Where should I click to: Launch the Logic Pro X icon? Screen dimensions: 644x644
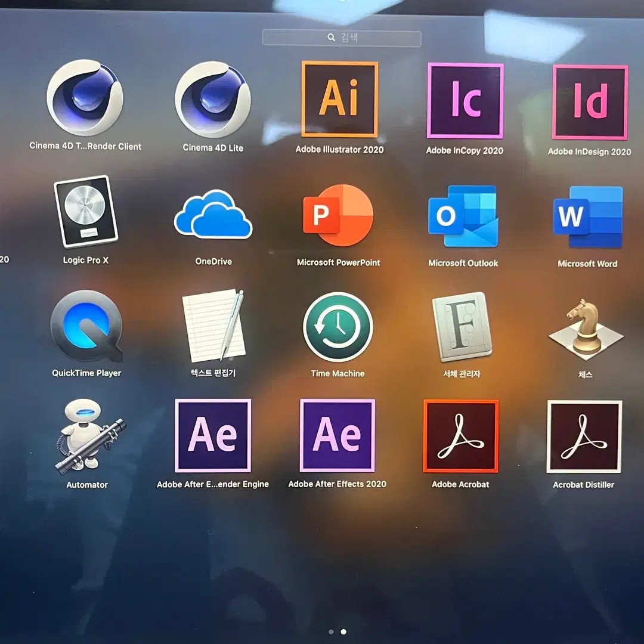click(86, 212)
